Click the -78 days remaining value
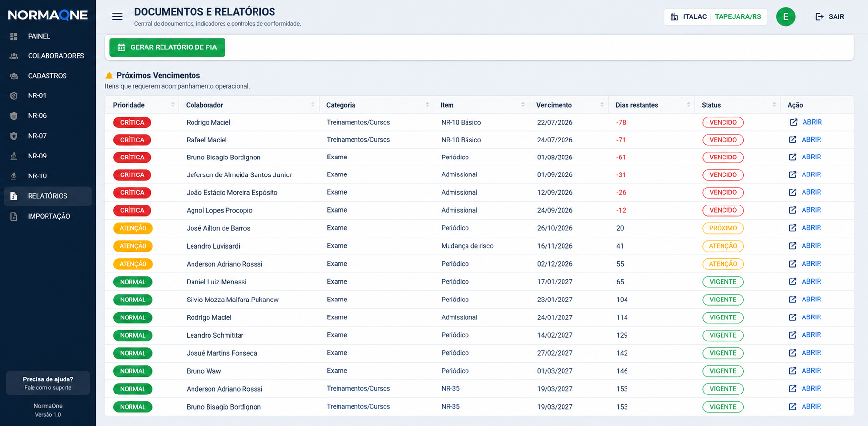 tap(621, 123)
